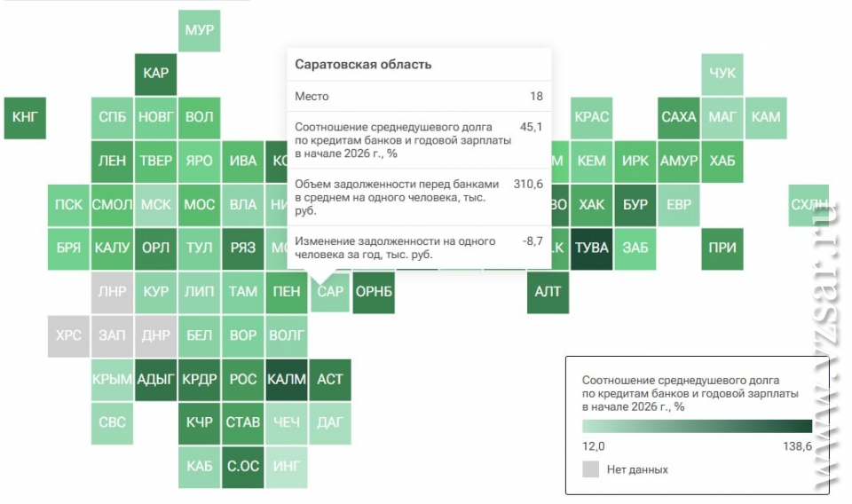Select the КАЛМ region tile
This screenshot has width=852, height=504.
coord(286,379)
